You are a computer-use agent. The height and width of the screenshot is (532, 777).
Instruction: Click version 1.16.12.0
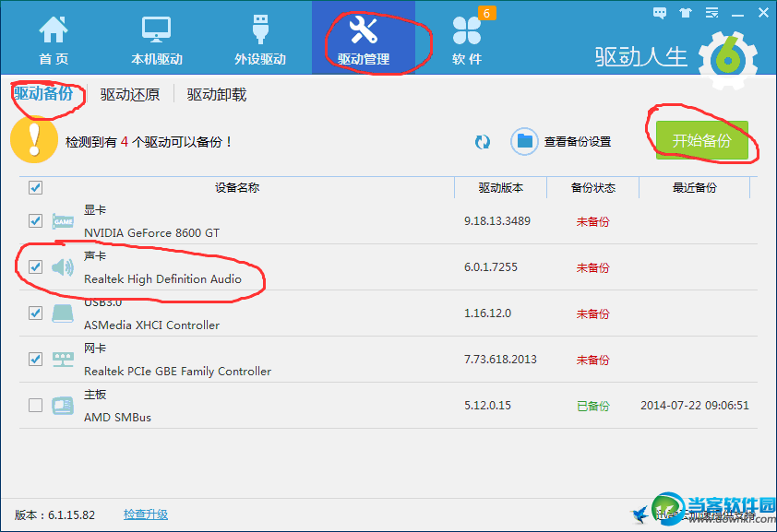pos(487,313)
